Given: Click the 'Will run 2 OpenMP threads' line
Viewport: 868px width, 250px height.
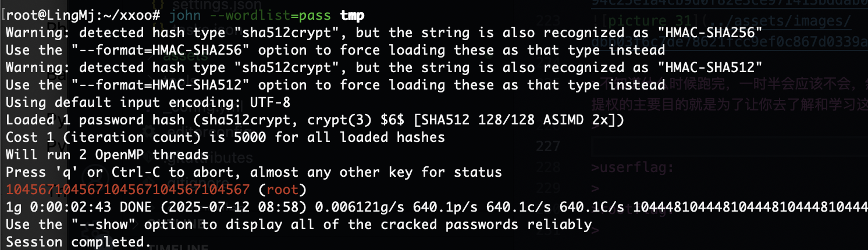Looking at the screenshot, I should [107, 155].
